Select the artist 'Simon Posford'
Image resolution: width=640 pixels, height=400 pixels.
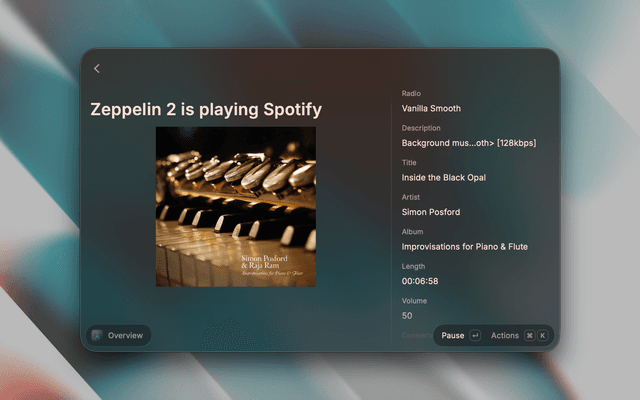pyautogui.click(x=431, y=212)
